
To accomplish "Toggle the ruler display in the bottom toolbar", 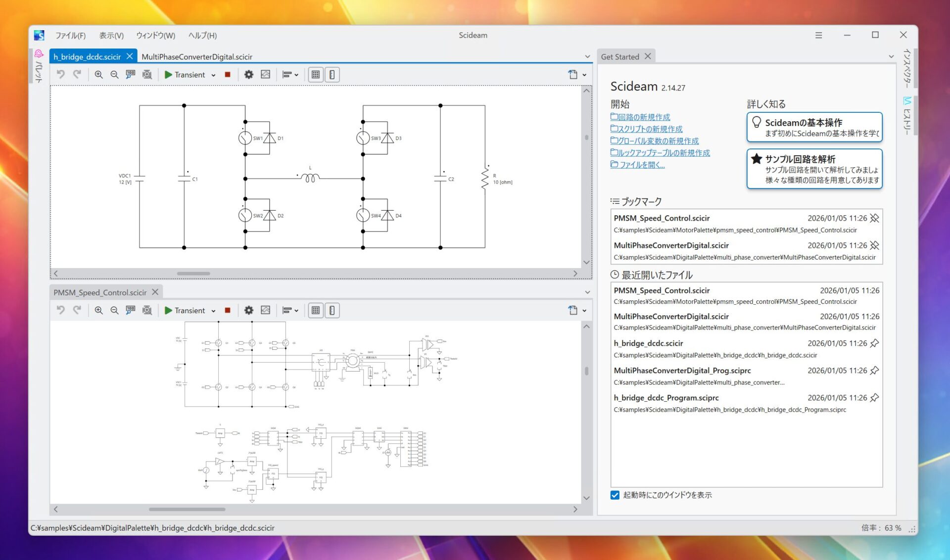I will (x=332, y=311).
